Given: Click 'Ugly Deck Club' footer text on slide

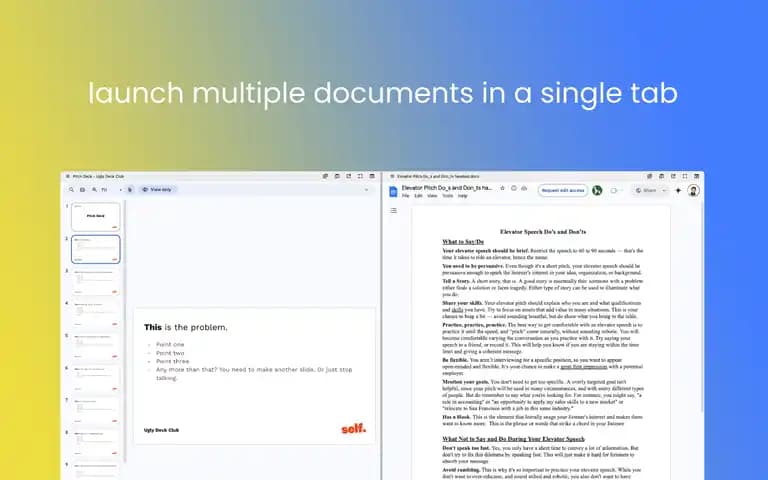Looking at the screenshot, I should 161,430.
